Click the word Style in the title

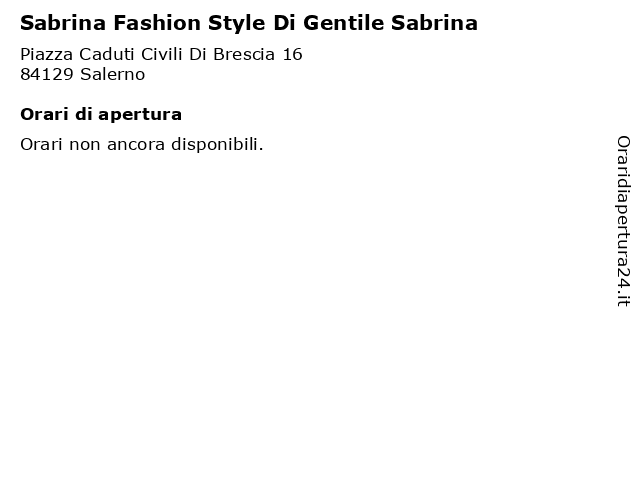tap(236, 24)
